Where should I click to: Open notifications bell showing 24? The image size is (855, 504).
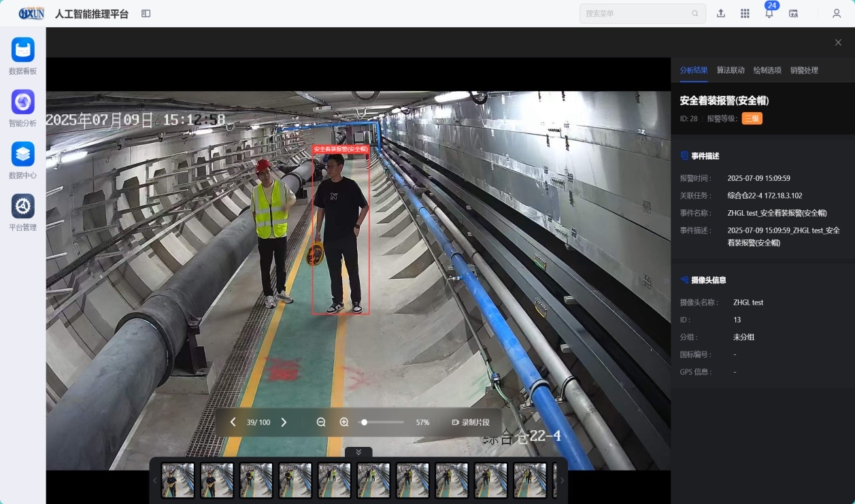click(x=769, y=14)
